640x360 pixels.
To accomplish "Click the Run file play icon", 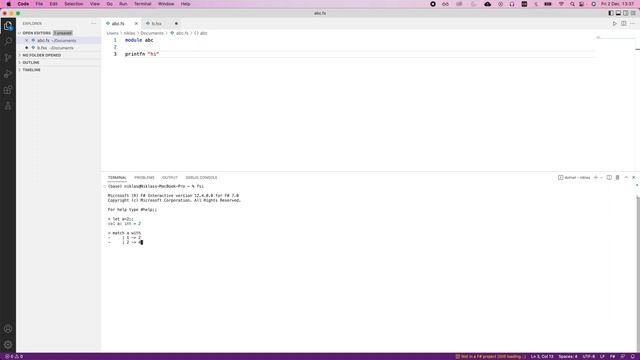I will pyautogui.click(x=615, y=24).
